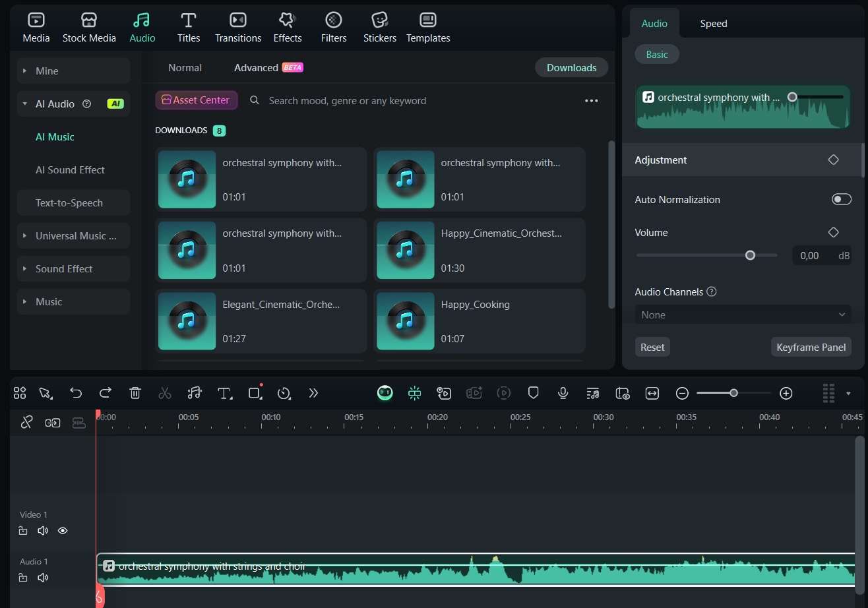Select the text tool in timeline toolbar

coord(225,393)
